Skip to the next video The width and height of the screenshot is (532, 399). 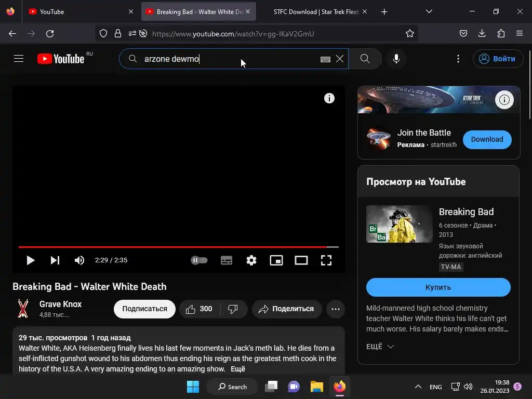[55, 260]
